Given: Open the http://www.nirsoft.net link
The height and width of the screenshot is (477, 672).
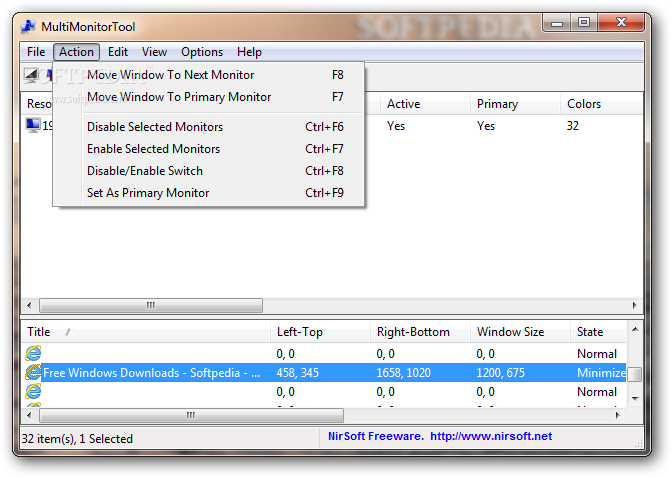Looking at the screenshot, I should point(491,436).
